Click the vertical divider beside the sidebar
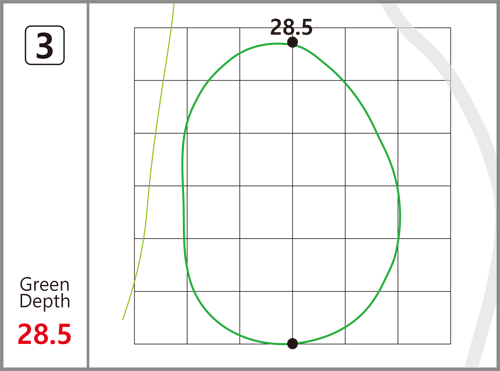The width and height of the screenshot is (500, 371). tap(88, 185)
